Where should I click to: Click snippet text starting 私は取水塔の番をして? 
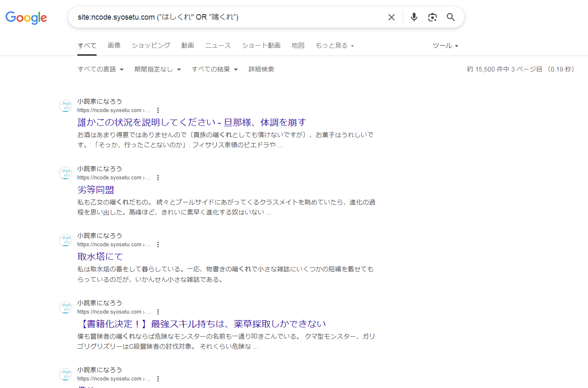(225, 274)
